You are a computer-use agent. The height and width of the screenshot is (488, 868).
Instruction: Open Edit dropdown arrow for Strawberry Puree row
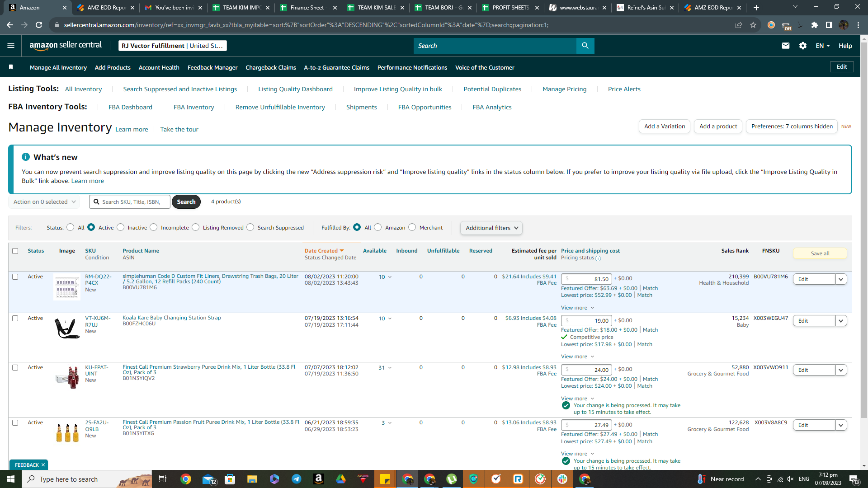[x=841, y=370]
